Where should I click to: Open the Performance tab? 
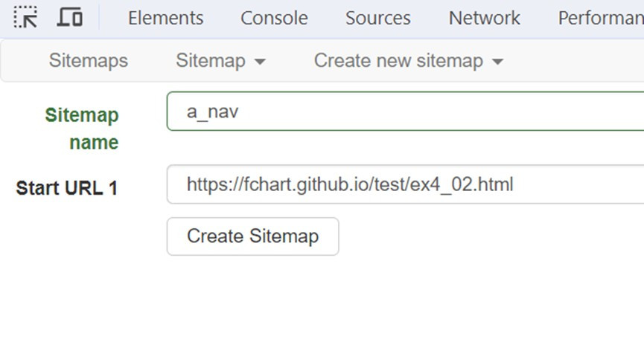600,18
